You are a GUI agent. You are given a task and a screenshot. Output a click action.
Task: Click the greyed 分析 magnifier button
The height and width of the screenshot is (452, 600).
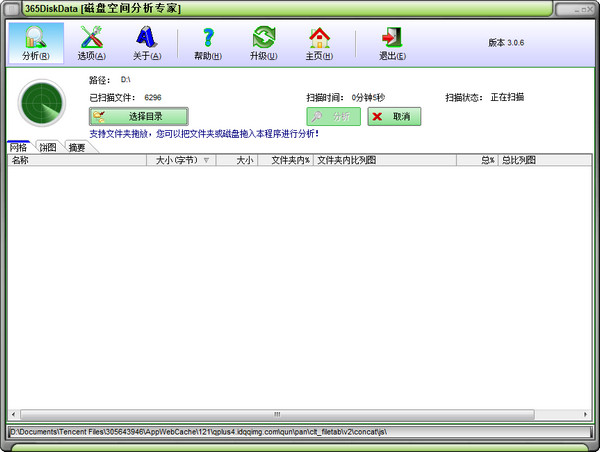coord(333,116)
